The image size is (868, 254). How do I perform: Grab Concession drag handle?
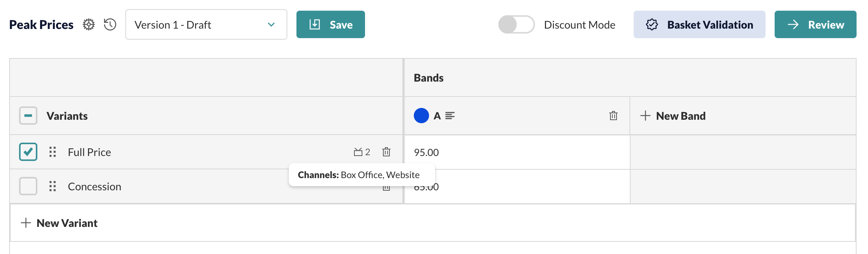(x=53, y=186)
